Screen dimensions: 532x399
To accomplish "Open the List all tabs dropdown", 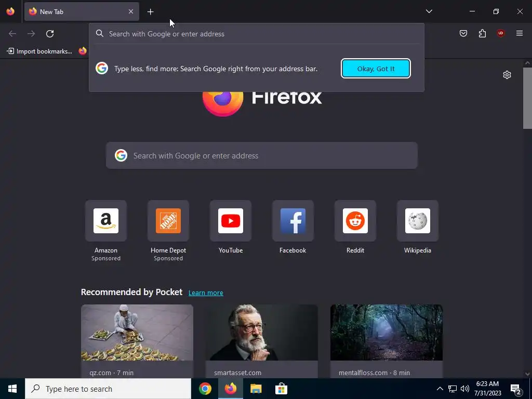I will click(x=429, y=11).
